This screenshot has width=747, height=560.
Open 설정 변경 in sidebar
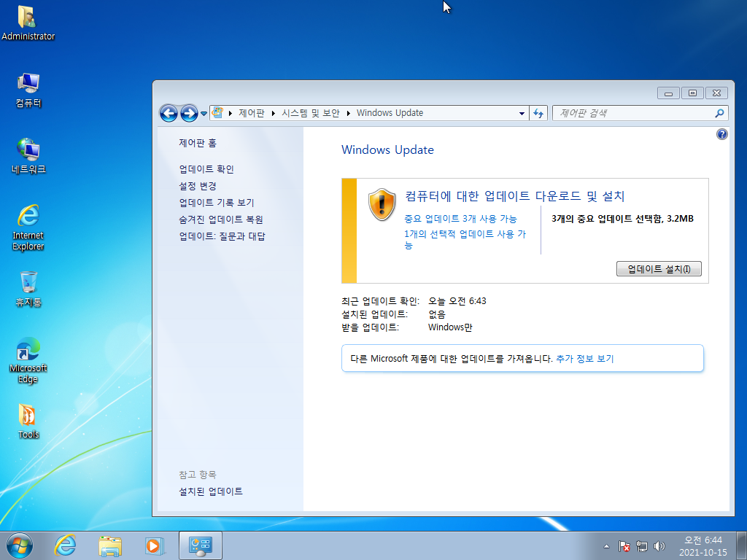198,186
